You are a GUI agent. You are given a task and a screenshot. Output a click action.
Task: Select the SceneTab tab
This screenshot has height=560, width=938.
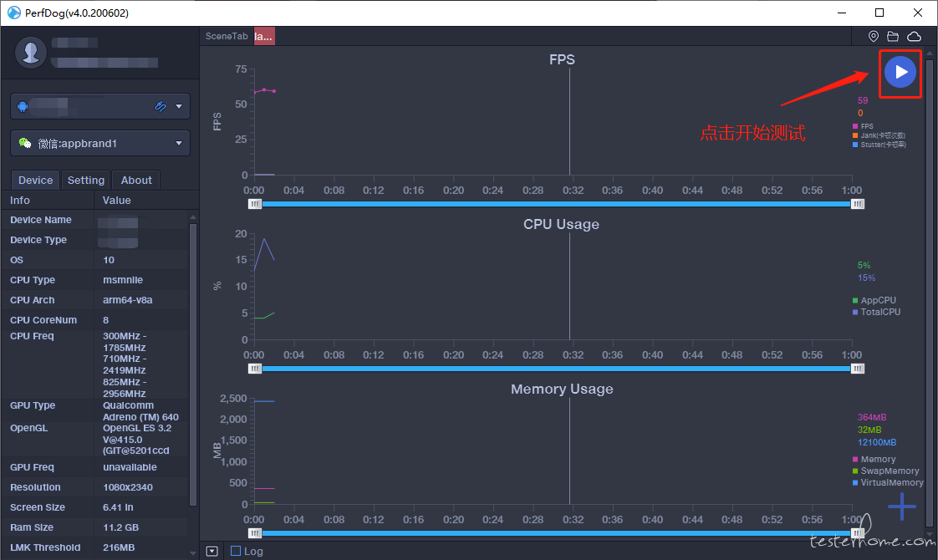click(226, 37)
